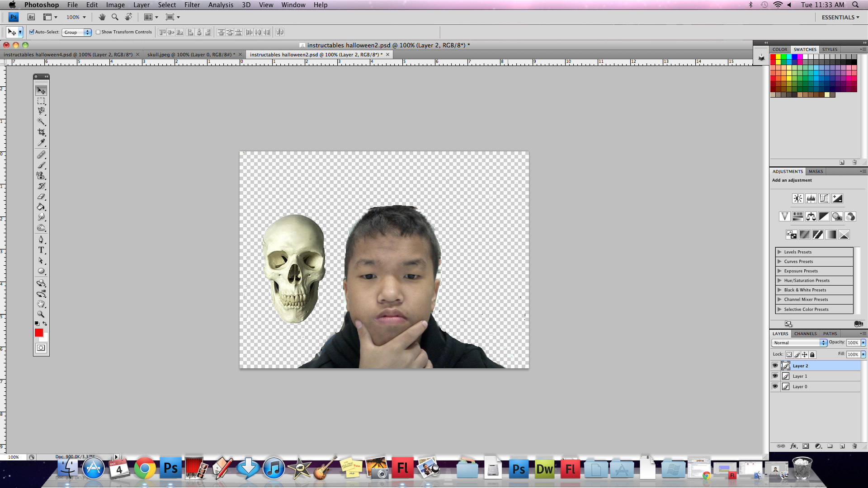
Task: Enable Show Transform Controls checkbox
Action: [x=98, y=32]
